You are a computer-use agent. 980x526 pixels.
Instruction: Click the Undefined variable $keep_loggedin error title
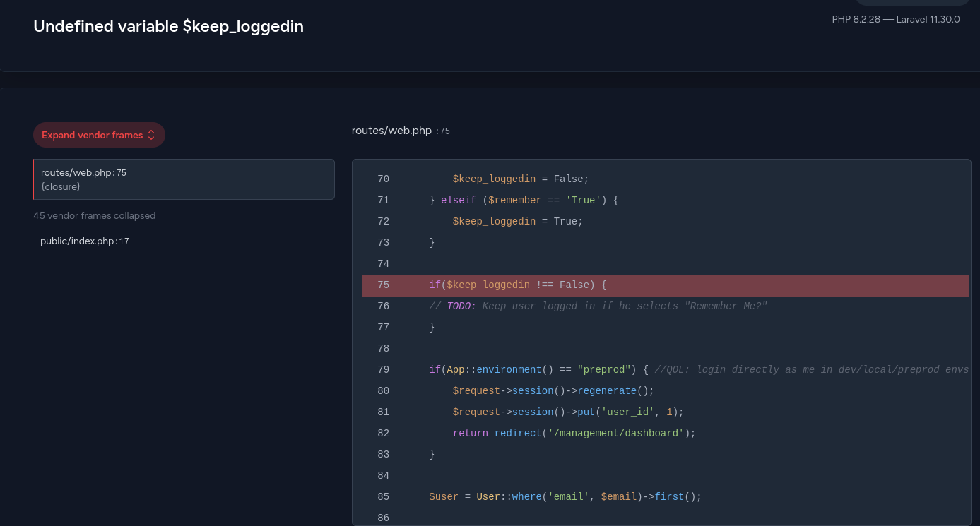(168, 27)
